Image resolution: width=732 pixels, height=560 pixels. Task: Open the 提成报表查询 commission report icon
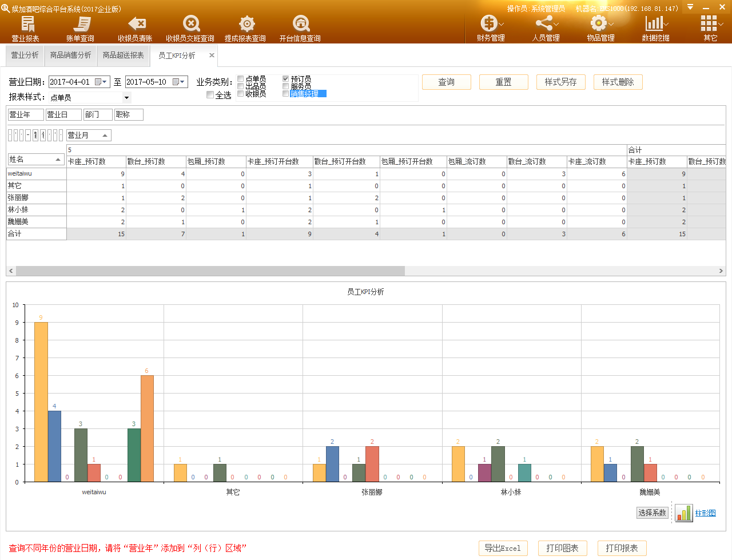(x=245, y=29)
